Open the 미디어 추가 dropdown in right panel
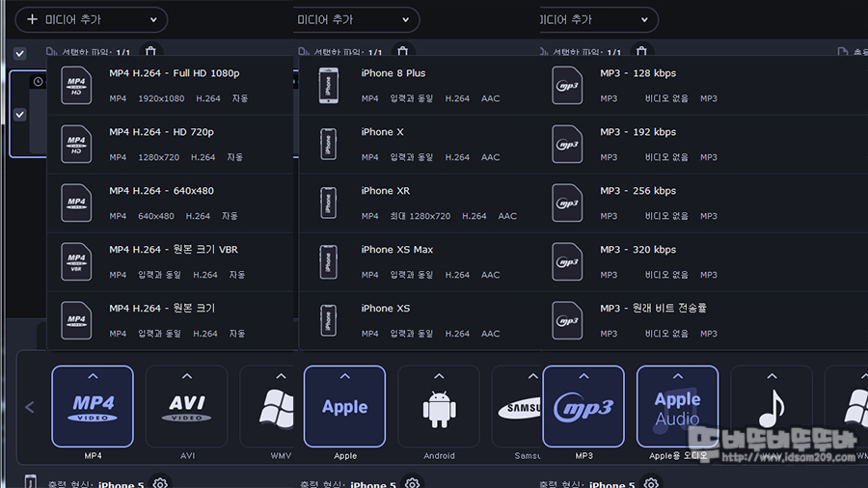Viewport: 868px width, 488px height. tap(599, 20)
